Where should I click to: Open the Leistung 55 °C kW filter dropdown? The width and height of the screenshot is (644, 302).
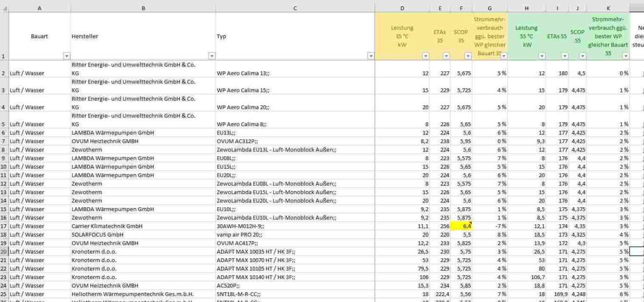click(542, 56)
